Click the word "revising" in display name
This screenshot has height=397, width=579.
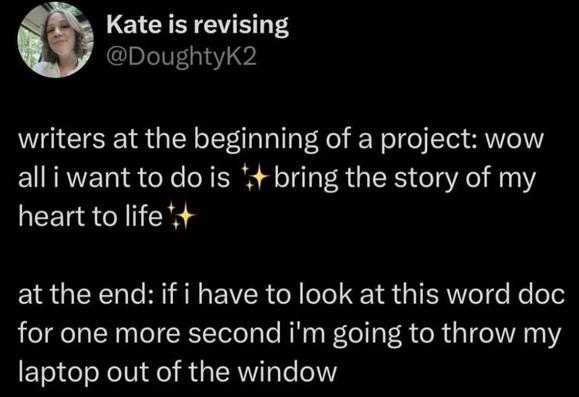[240, 26]
